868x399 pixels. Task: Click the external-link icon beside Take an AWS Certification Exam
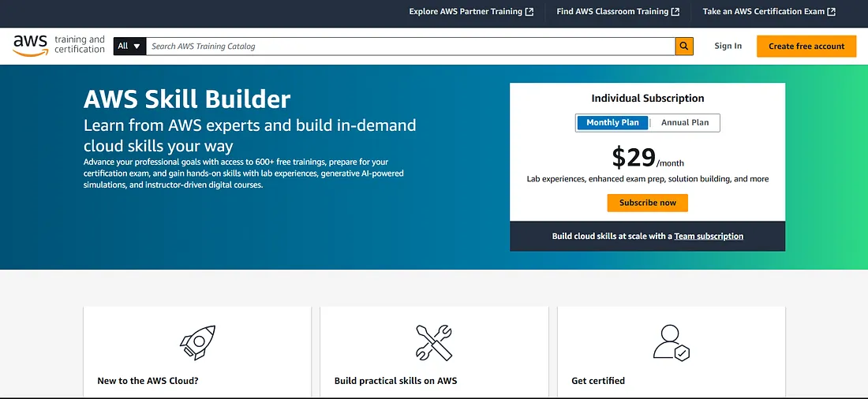[x=832, y=12]
